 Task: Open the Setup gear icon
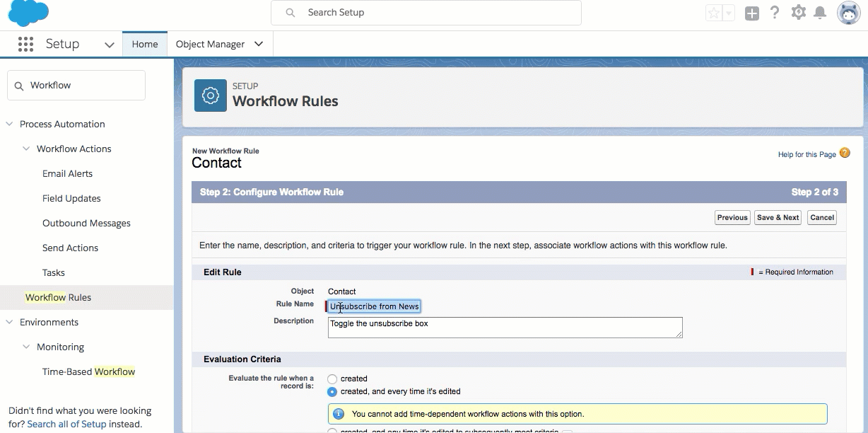coord(798,12)
